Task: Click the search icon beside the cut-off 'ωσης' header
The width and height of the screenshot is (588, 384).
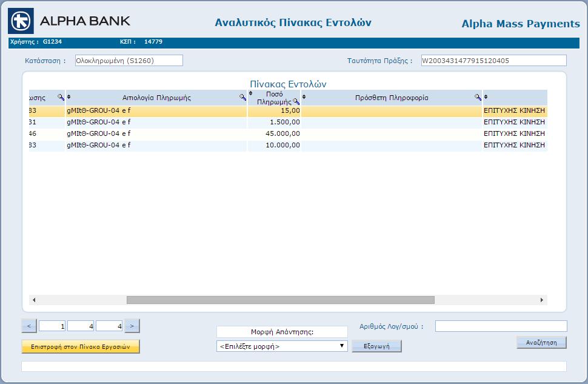Action: tap(61, 97)
